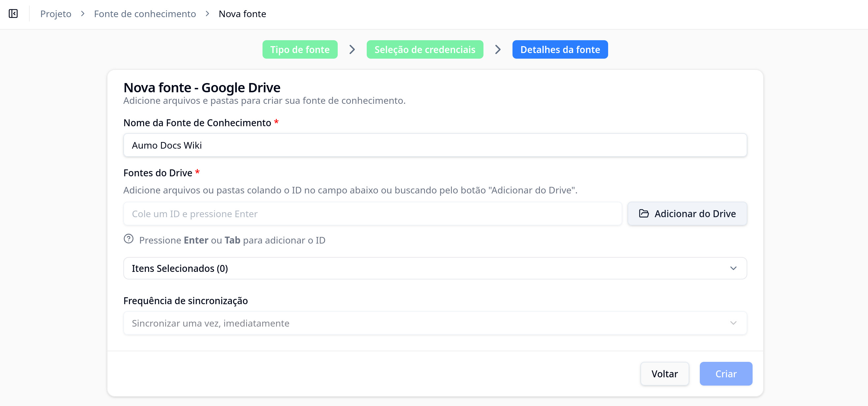Open the Frequência de sincronização dropdown
The image size is (868, 406).
click(435, 323)
